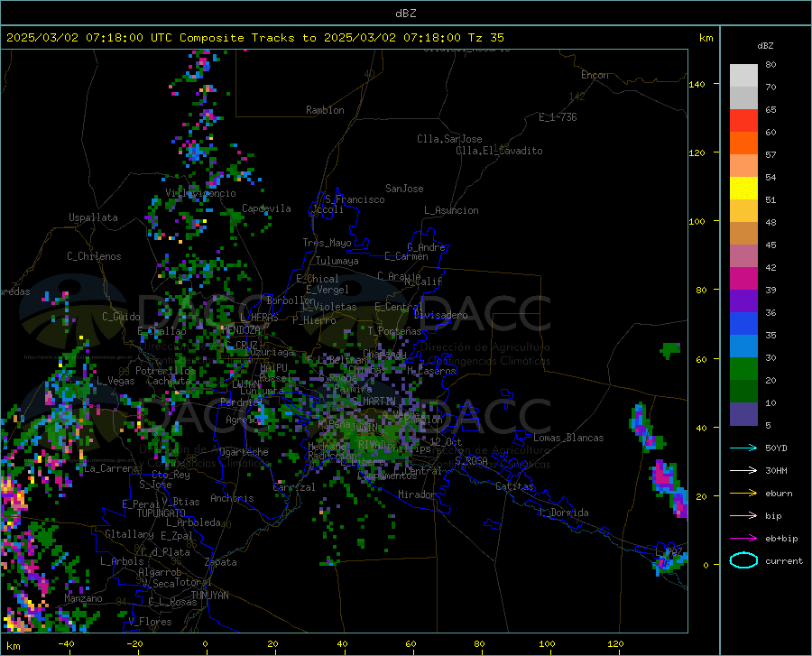
Task: Click the Anchoris place label
Action: [x=232, y=498]
